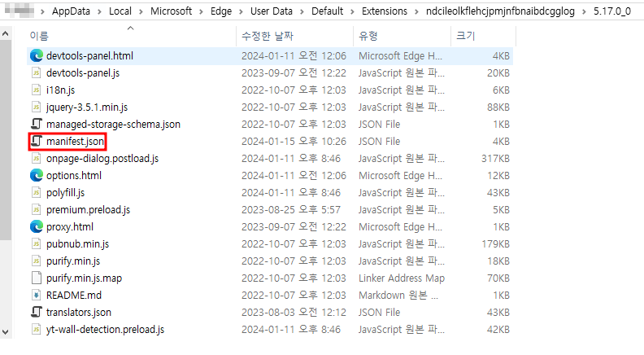Select the file name yt-wall-detection.preload.js
This screenshot has height=355, width=644.
(x=105, y=330)
